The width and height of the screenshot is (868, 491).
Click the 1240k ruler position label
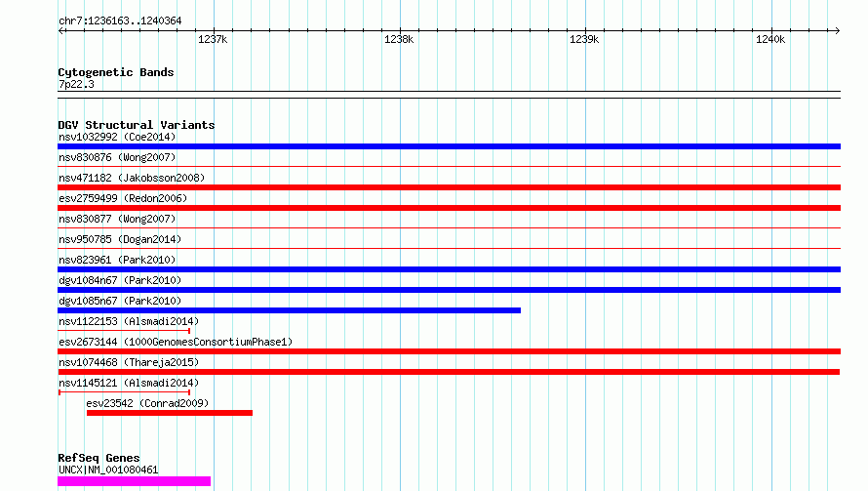770,39
